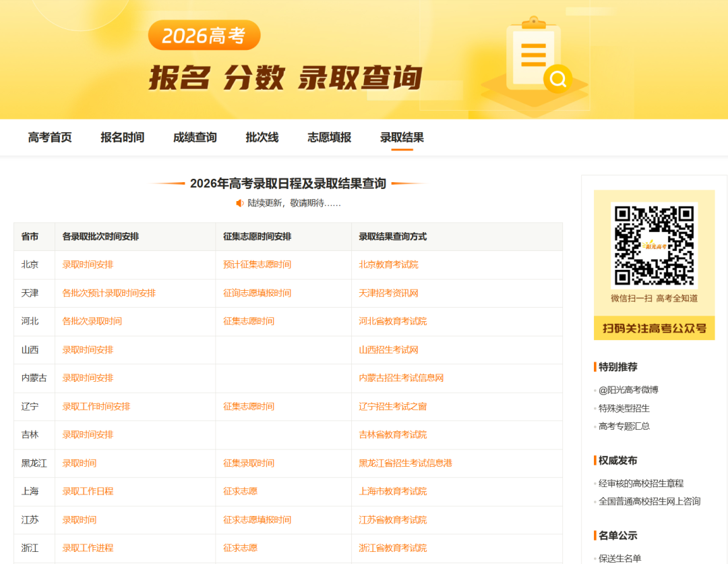Visit 河北省教育考试院 link
Image resolution: width=728 pixels, height=564 pixels.
click(393, 322)
